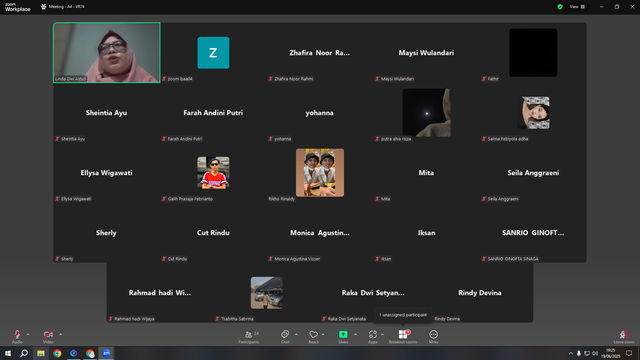Screen dimensions: 640x360
Task: Open Windows taskbar search
Action: (x=24, y=353)
